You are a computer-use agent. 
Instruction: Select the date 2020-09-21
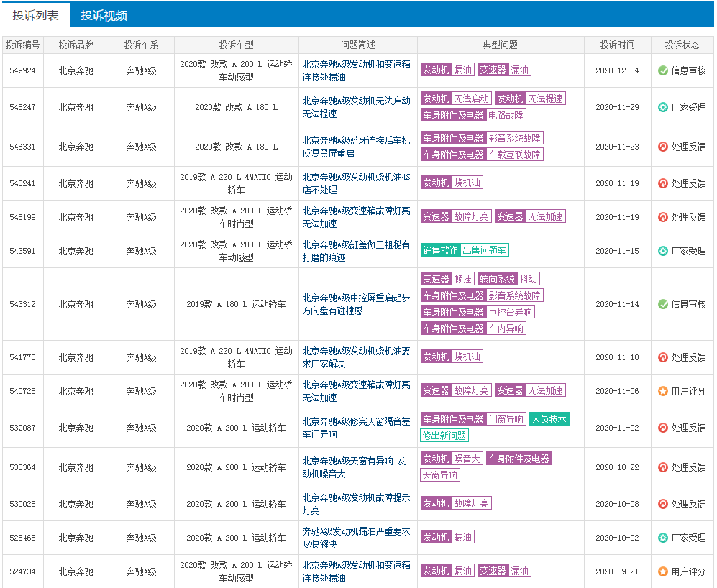617,572
